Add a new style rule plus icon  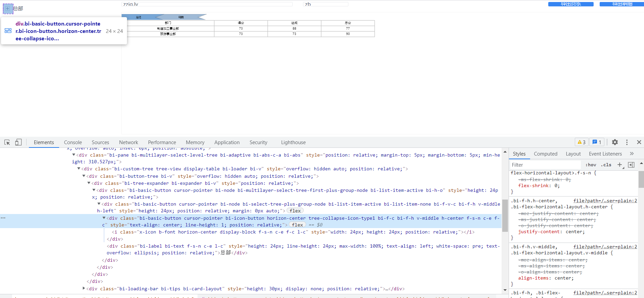point(620,165)
